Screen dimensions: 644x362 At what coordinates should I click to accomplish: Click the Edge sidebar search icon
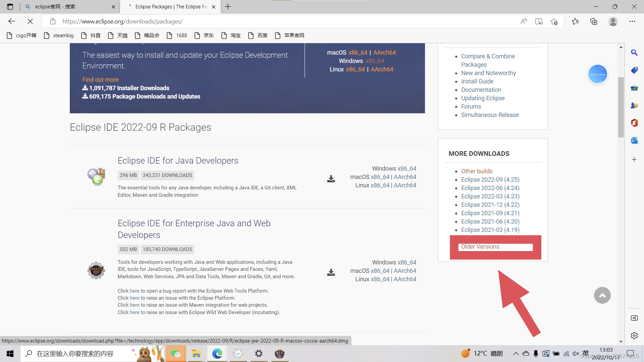pyautogui.click(x=634, y=53)
